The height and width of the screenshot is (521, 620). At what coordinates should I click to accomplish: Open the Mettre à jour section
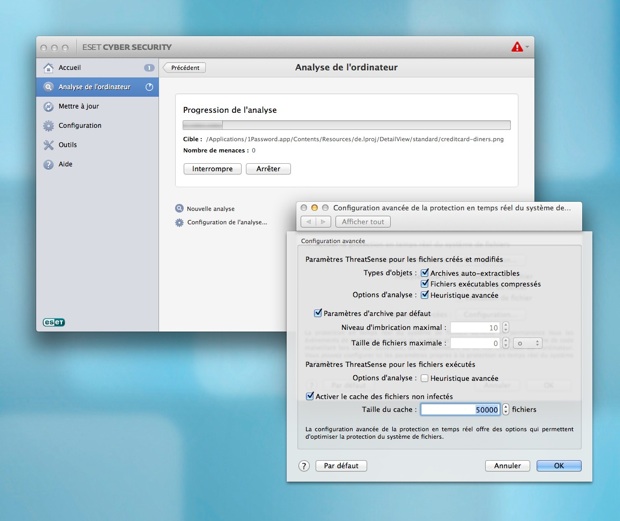[x=97, y=106]
